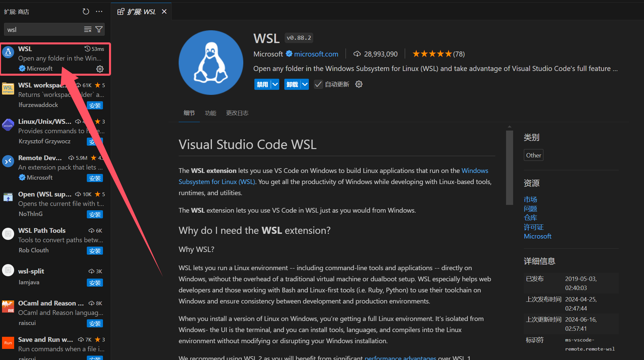
Task: Click the Visual Studio Code WSL heading
Action: (248, 145)
